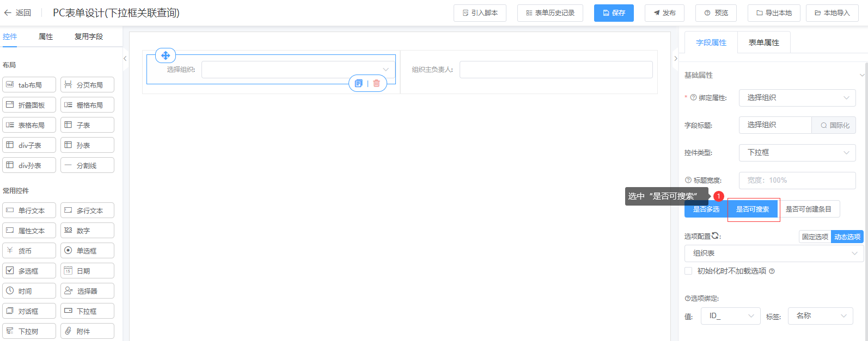Image resolution: width=868 pixels, height=341 pixels.
Task: Add a 对话框 dialog control
Action: point(29,311)
